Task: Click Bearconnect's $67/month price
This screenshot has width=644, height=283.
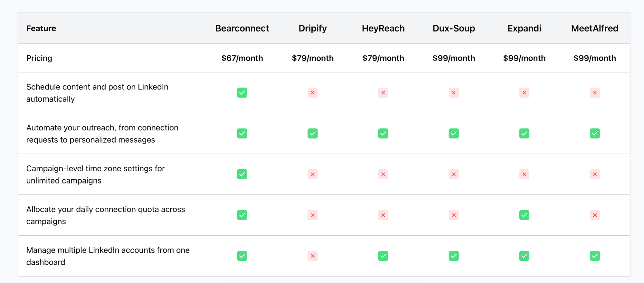Action: (242, 58)
